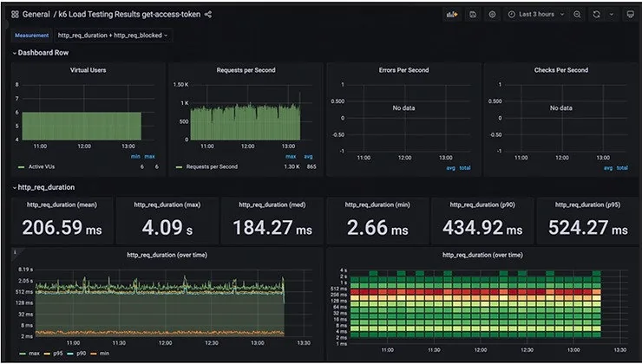Click the 434.92 ms p90 value
The height and width of the screenshot is (364, 642).
482,228
